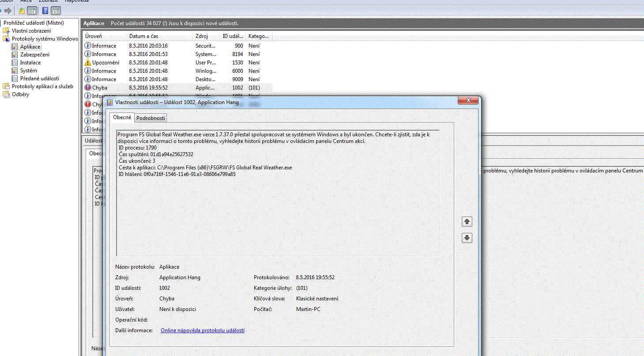Click info icon of Deskto event 9009

pos(87,79)
